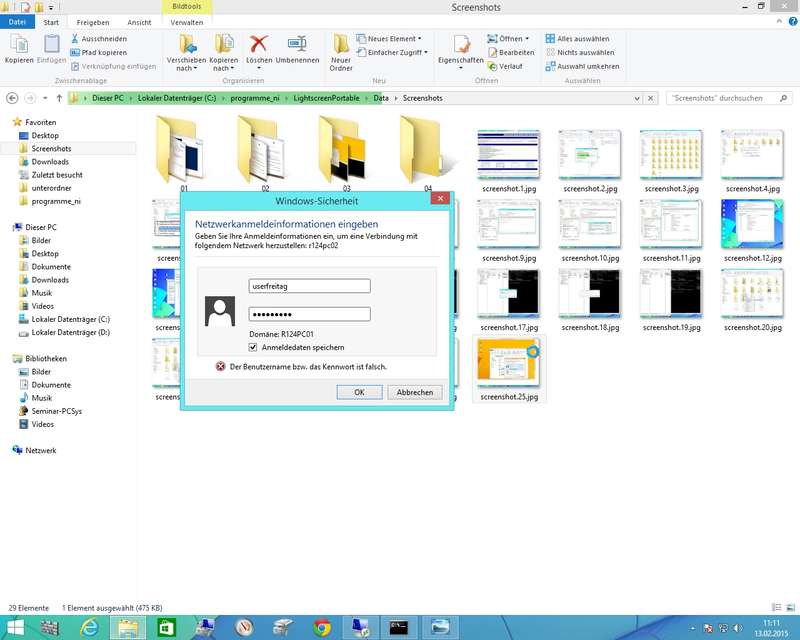Click the username field containing userfreitag
Image resolution: width=800 pixels, height=640 pixels.
(x=309, y=286)
